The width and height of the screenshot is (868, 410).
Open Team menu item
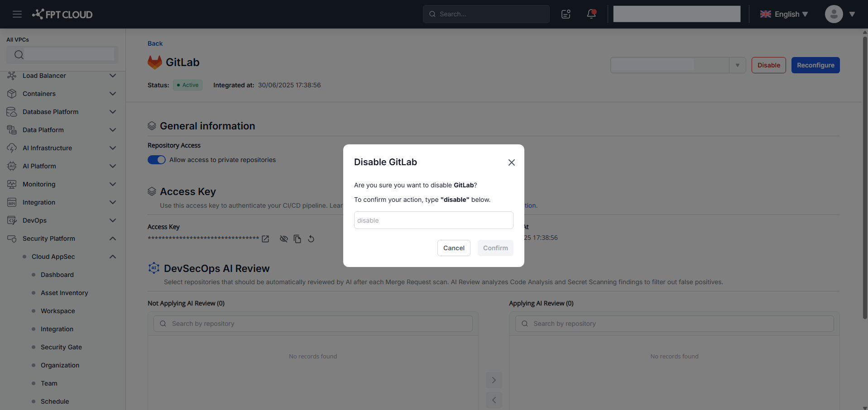coord(49,383)
